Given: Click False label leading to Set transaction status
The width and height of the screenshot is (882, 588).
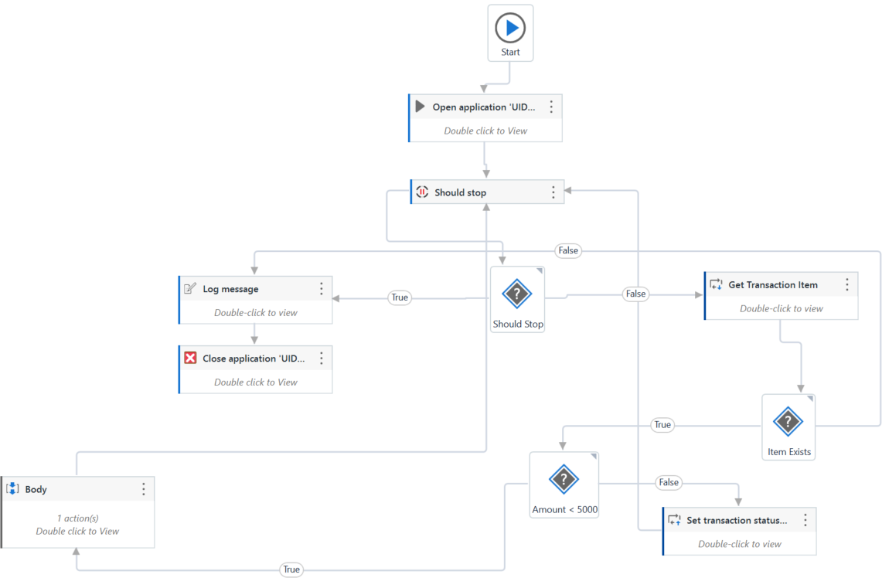Looking at the screenshot, I should click(x=669, y=482).
